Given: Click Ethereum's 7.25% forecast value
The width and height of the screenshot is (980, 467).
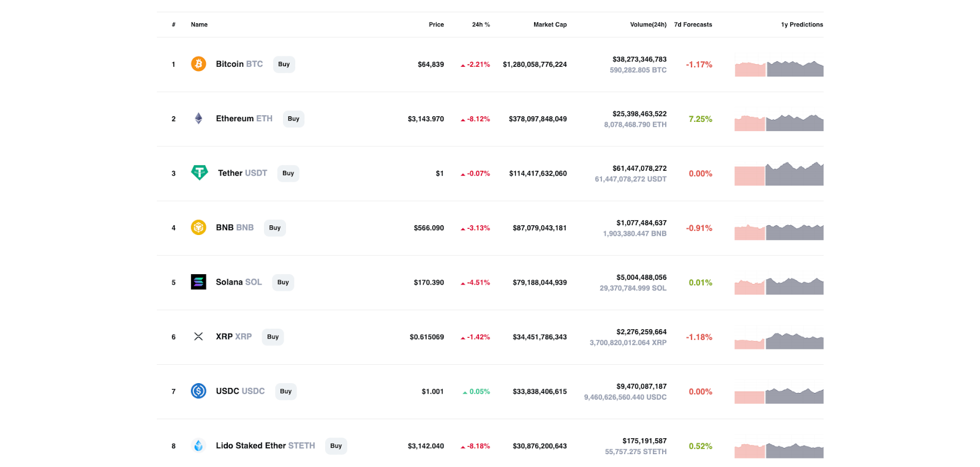Looking at the screenshot, I should (x=699, y=119).
